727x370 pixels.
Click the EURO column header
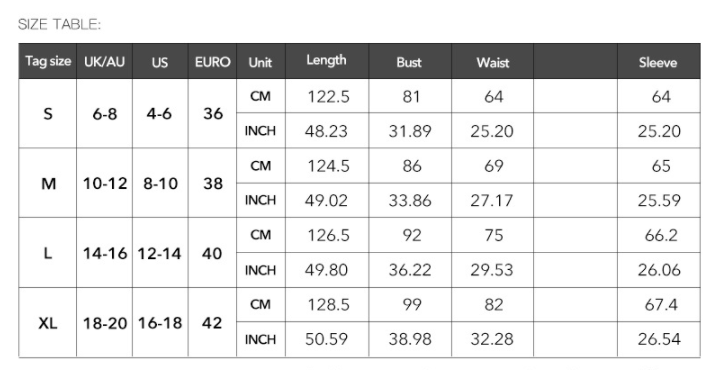(212, 61)
